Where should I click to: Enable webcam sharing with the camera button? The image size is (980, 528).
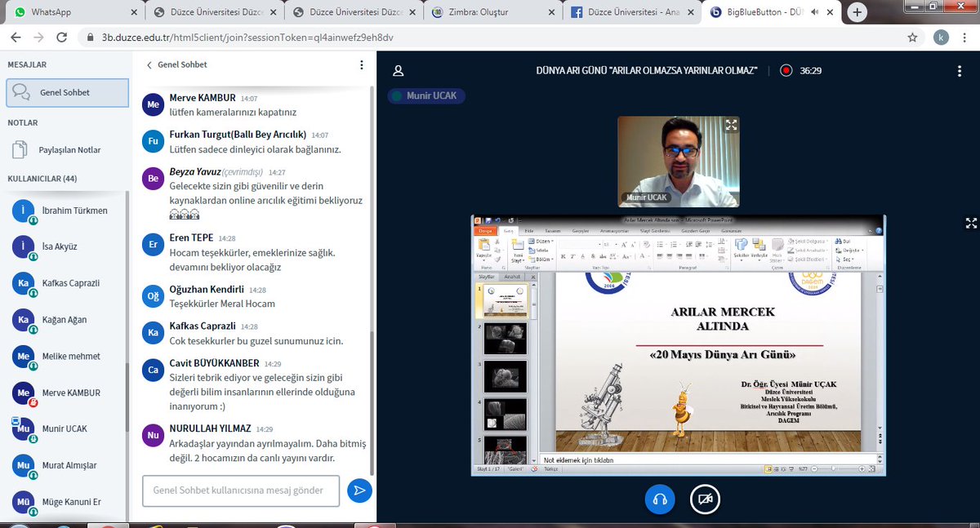pos(705,499)
